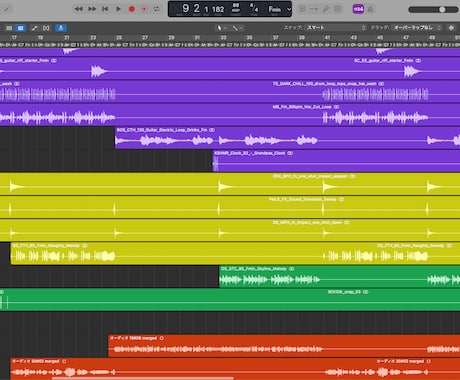
Task: Toggle the Replace mode button
Action: (x=302, y=9)
